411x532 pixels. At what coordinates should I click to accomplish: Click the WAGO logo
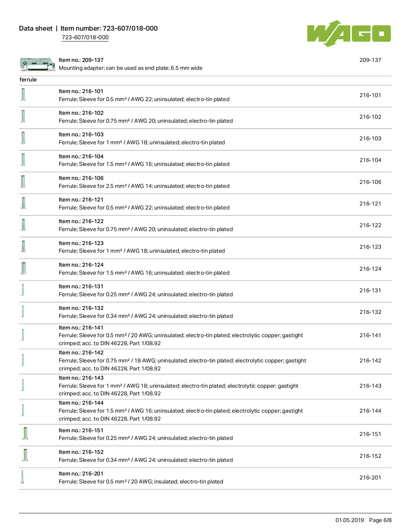349,33
